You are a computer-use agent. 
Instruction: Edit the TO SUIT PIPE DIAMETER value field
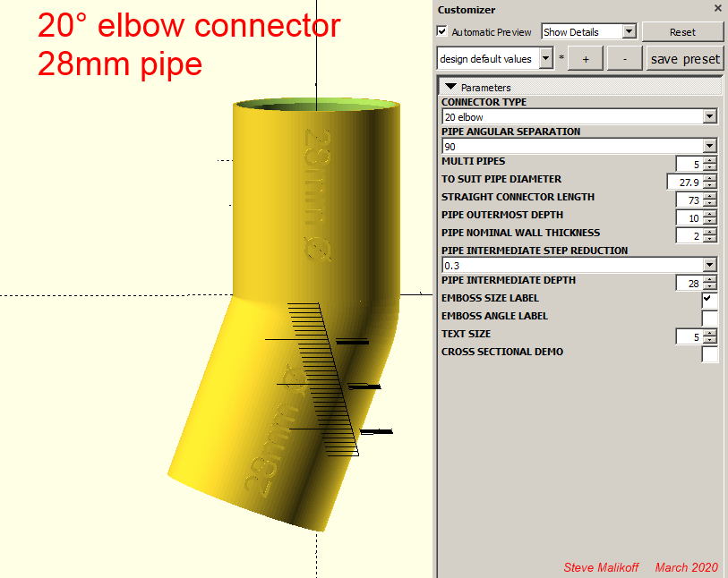pyautogui.click(x=689, y=182)
